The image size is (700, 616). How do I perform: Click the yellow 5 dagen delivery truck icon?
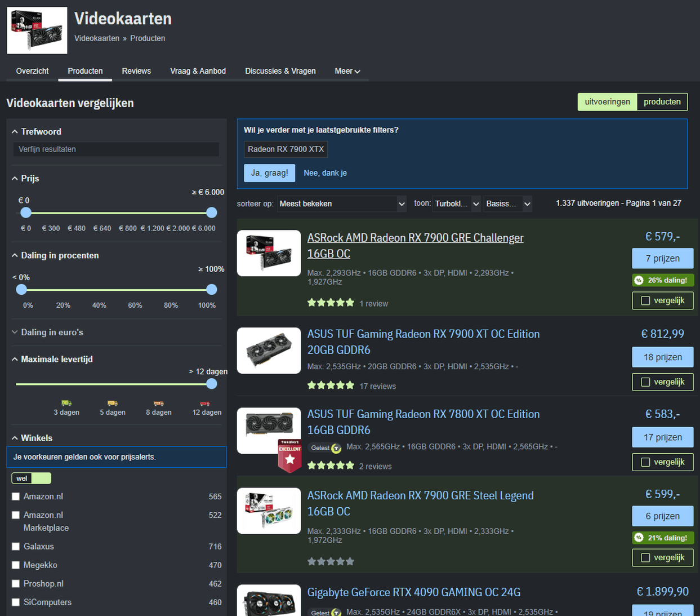pos(113,403)
